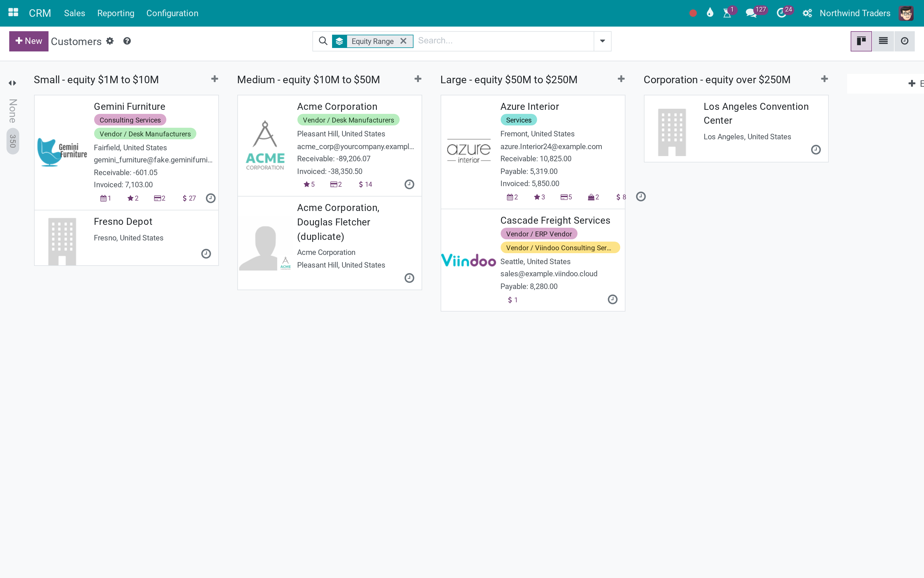Viewport: 924px width, 578px height.
Task: Open Gemini Furniture's sales dollar count
Action: coord(189,198)
